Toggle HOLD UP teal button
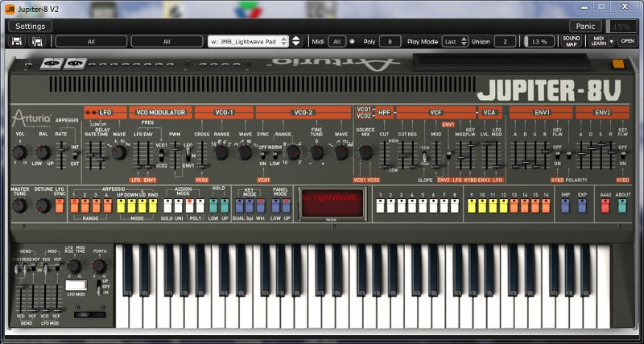 point(225,206)
